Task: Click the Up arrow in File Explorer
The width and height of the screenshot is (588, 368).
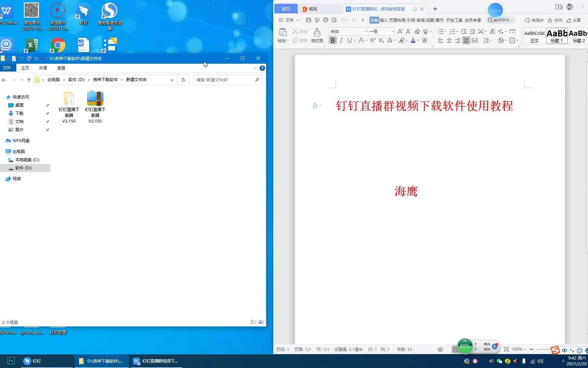Action: pos(29,80)
